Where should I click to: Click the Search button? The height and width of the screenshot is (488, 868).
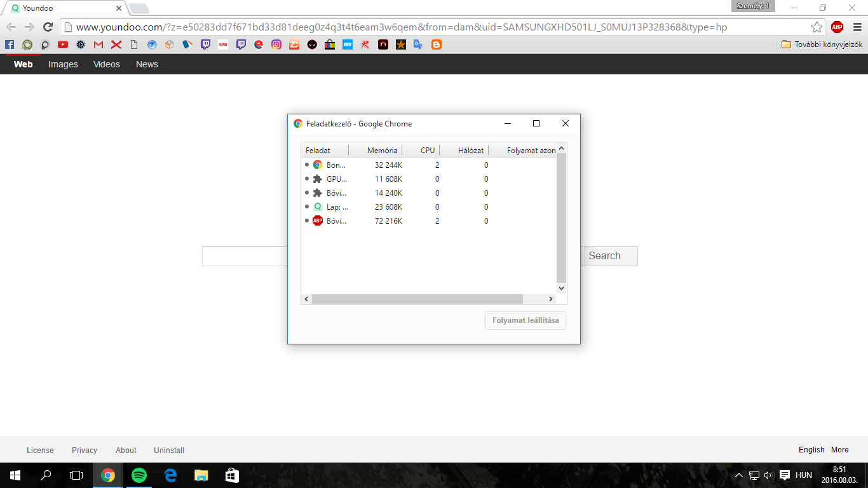pyautogui.click(x=604, y=255)
